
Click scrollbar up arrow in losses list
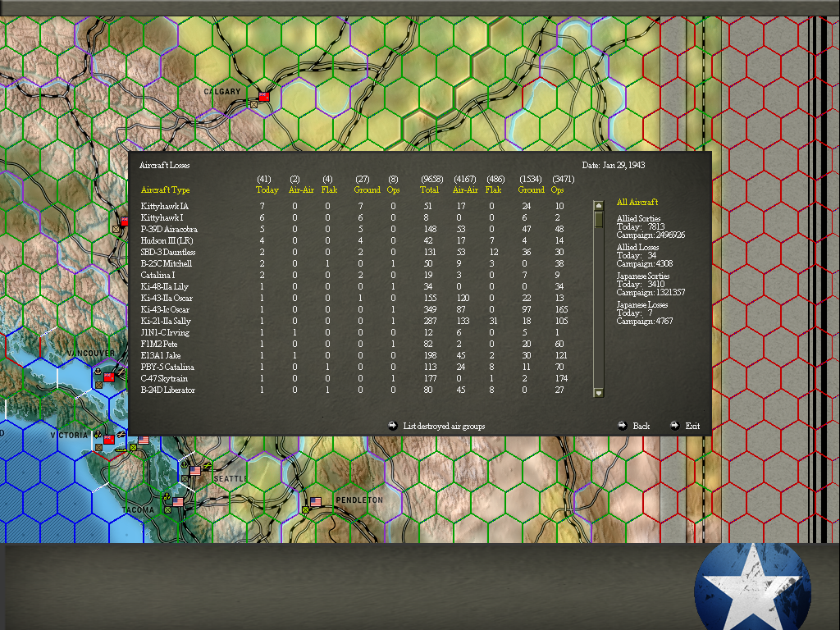click(598, 206)
